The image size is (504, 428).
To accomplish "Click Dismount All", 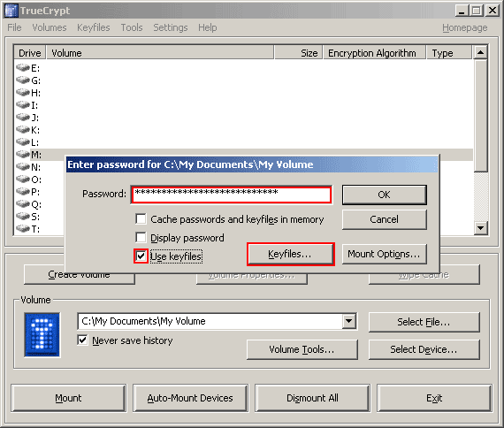I will [x=312, y=398].
